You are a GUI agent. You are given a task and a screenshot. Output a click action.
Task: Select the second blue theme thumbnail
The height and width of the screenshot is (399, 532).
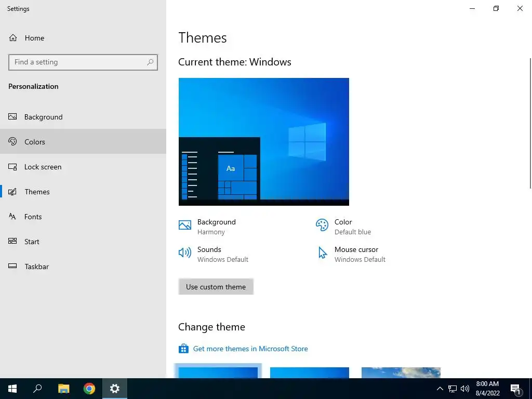tap(310, 373)
